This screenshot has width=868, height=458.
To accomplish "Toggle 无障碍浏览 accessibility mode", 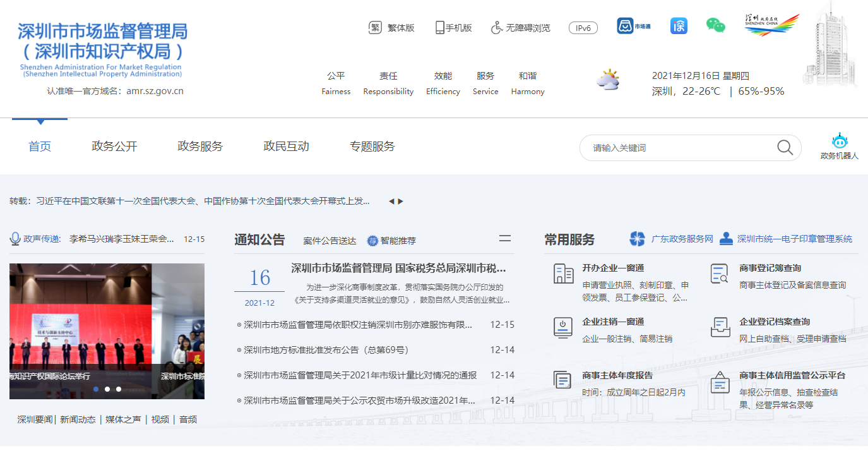I will point(521,28).
